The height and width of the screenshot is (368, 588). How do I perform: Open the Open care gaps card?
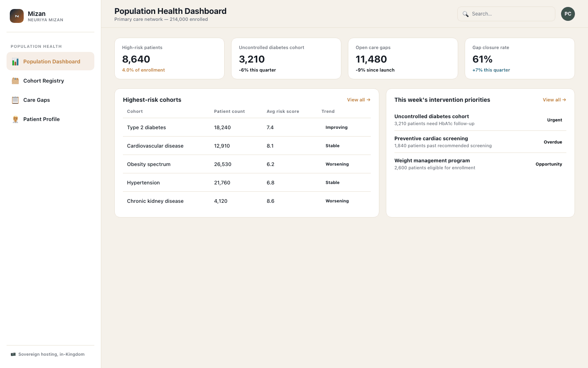pyautogui.click(x=403, y=58)
